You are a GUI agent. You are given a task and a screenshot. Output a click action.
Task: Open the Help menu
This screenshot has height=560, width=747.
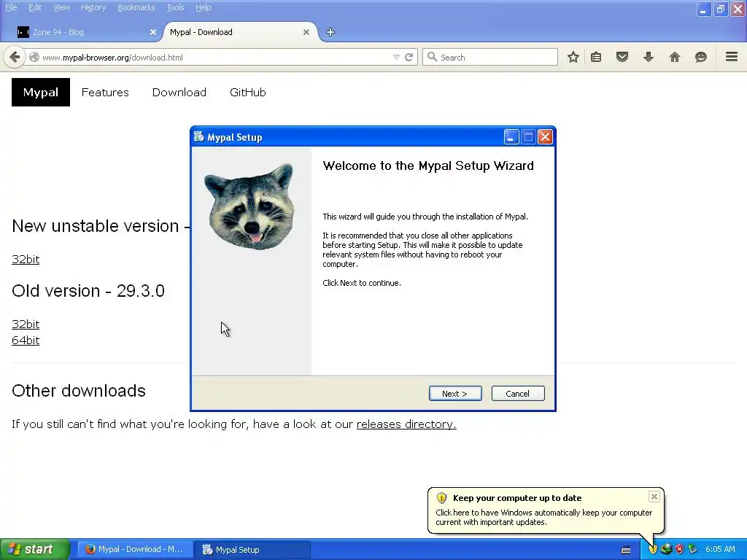tap(204, 7)
